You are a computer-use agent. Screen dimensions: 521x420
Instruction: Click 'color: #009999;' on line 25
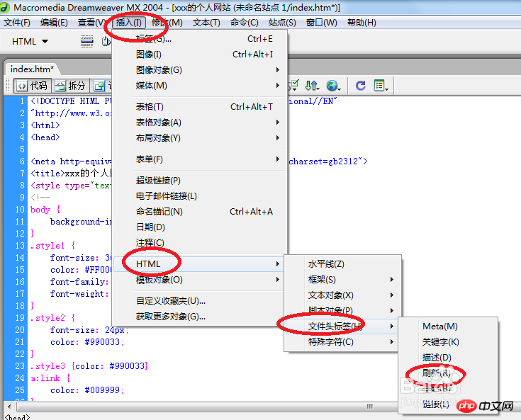86,390
